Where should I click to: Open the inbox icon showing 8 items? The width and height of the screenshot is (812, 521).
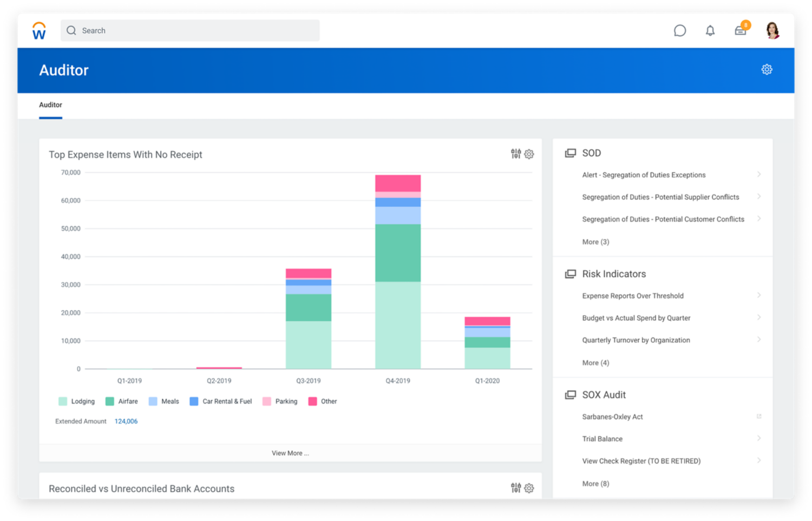click(741, 31)
